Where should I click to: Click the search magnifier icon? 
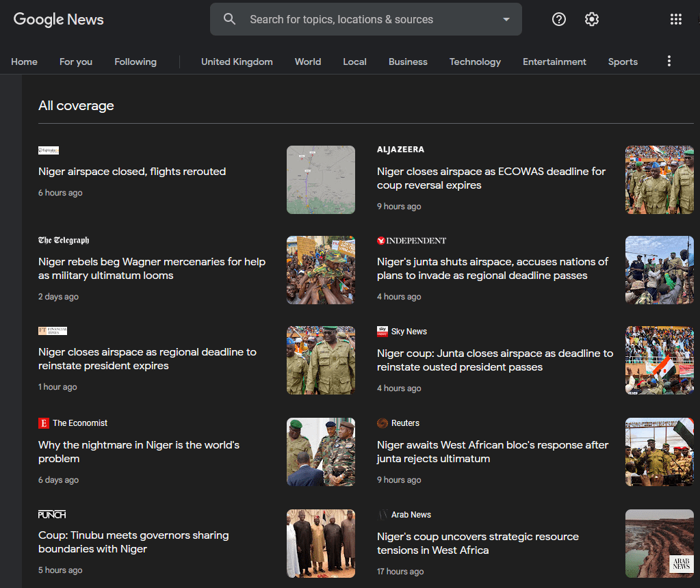coord(230,19)
